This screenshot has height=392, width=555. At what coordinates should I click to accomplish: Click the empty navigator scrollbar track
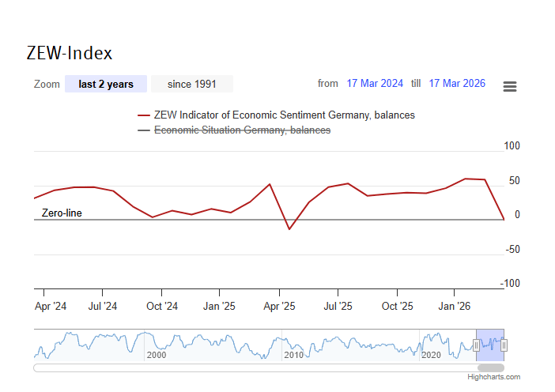[237, 367]
